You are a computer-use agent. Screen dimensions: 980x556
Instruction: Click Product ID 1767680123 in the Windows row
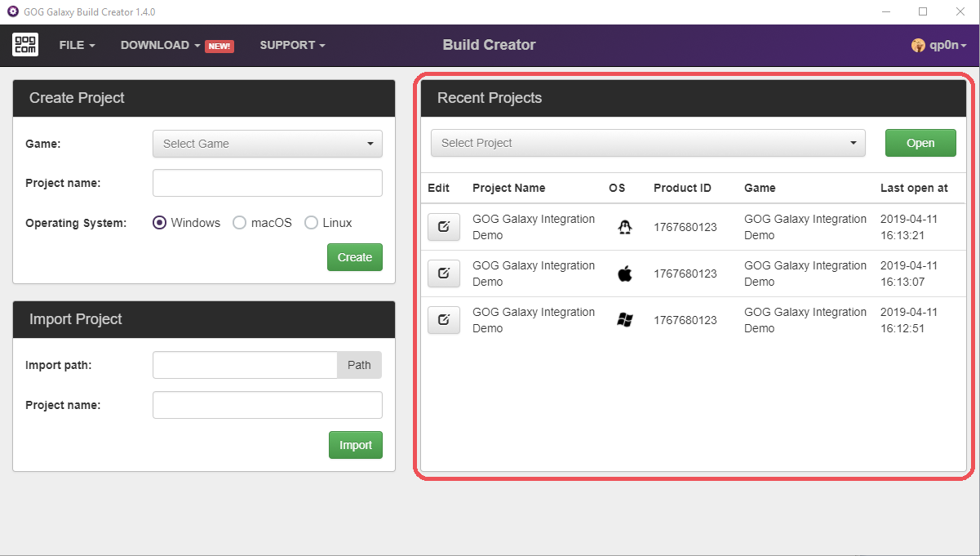[x=685, y=320]
